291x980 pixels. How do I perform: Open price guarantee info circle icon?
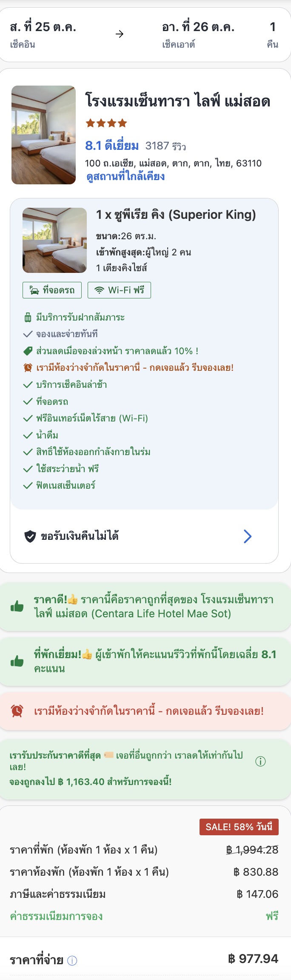pos(260,761)
